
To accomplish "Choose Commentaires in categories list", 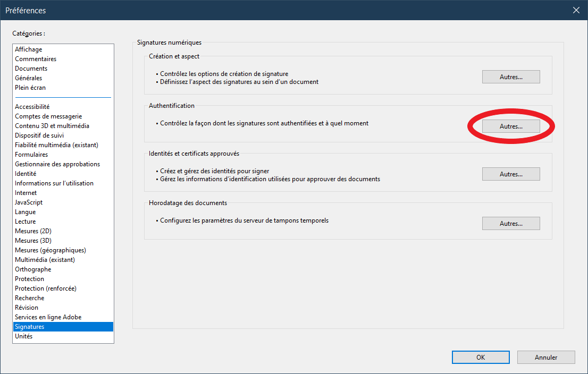I will (x=36, y=59).
